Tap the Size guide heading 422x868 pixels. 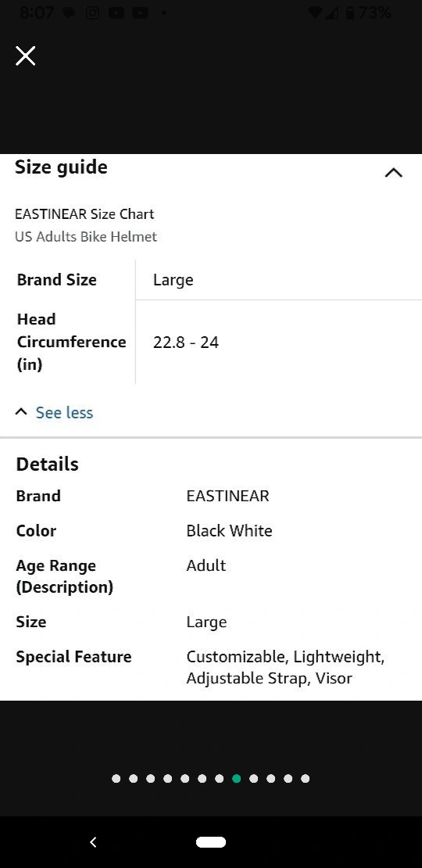click(x=62, y=167)
